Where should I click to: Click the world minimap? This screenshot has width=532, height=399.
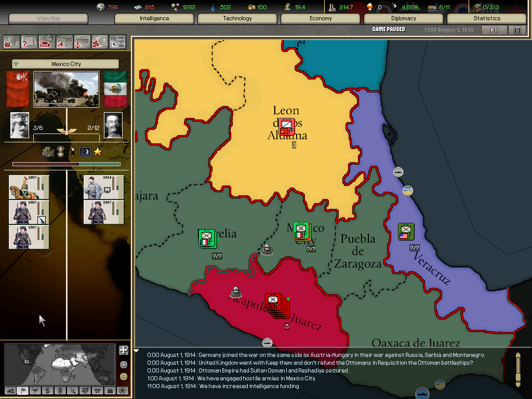(x=60, y=363)
